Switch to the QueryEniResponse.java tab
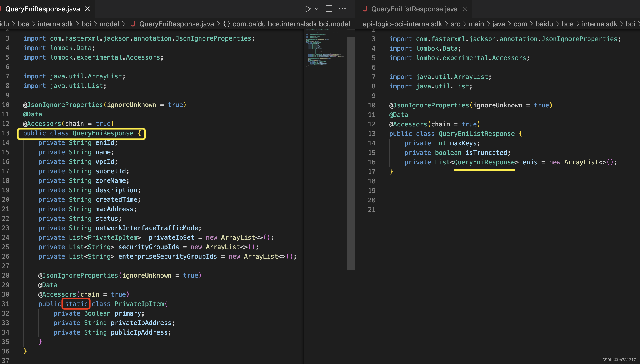This screenshot has height=364, width=640. (x=42, y=9)
